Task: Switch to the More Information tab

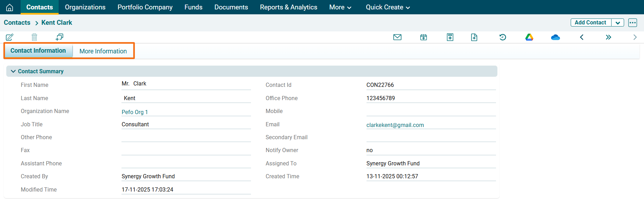Action: 103,51
